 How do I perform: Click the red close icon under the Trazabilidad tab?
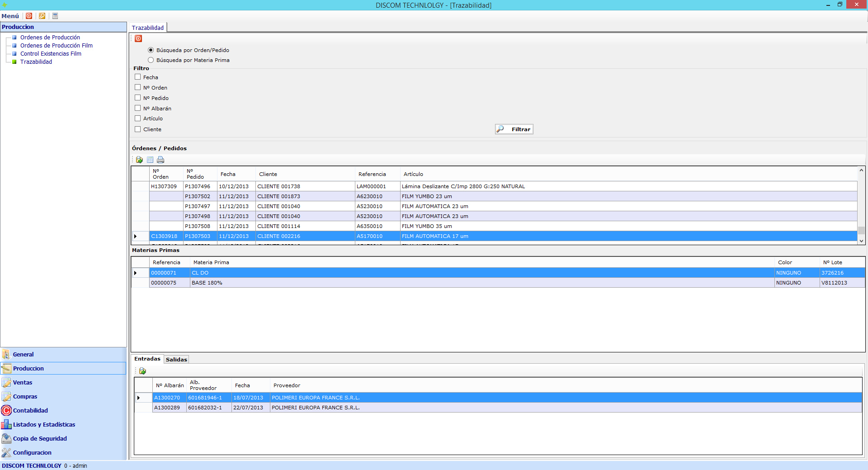pyautogui.click(x=138, y=38)
